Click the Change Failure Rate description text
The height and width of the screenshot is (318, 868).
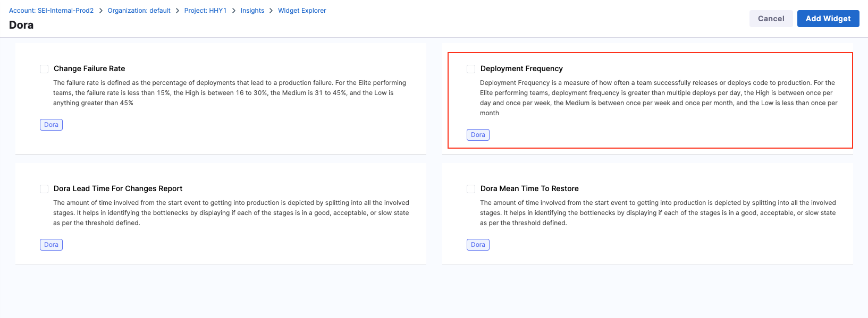229,93
